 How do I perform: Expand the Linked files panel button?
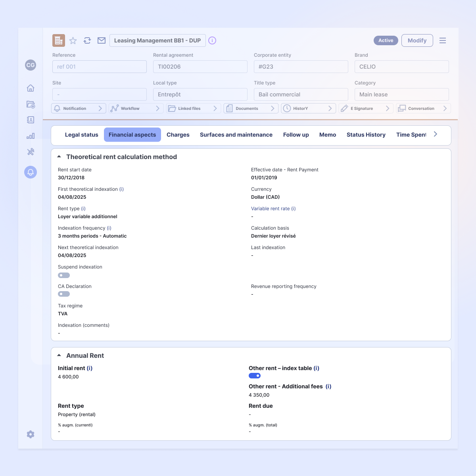coord(194,108)
